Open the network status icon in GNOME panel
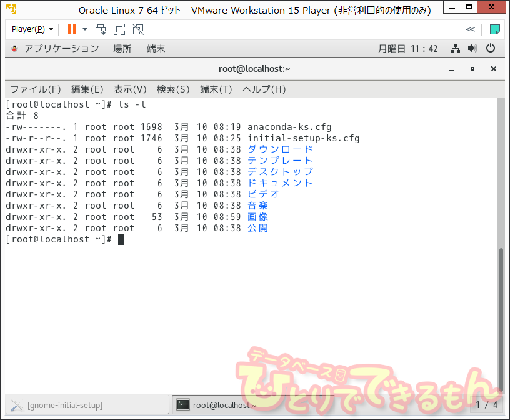Viewport: 510px width, 420px height. [x=455, y=48]
